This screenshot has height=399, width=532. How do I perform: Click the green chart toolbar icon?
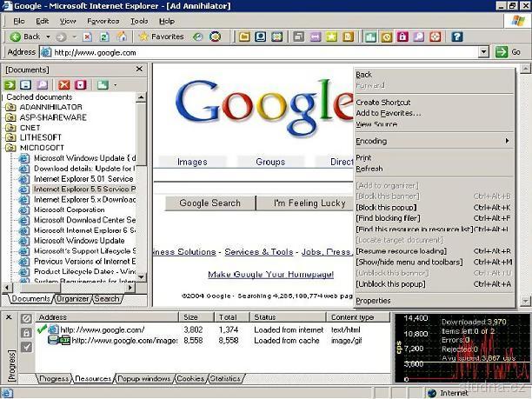[x=370, y=37]
